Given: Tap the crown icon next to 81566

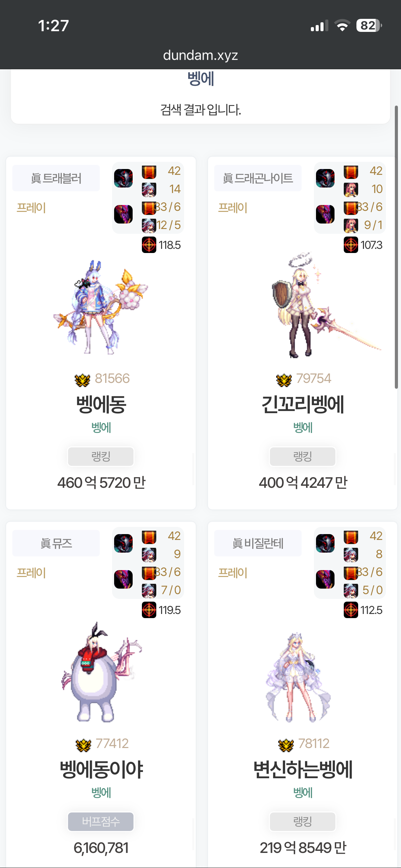Looking at the screenshot, I should [82, 380].
